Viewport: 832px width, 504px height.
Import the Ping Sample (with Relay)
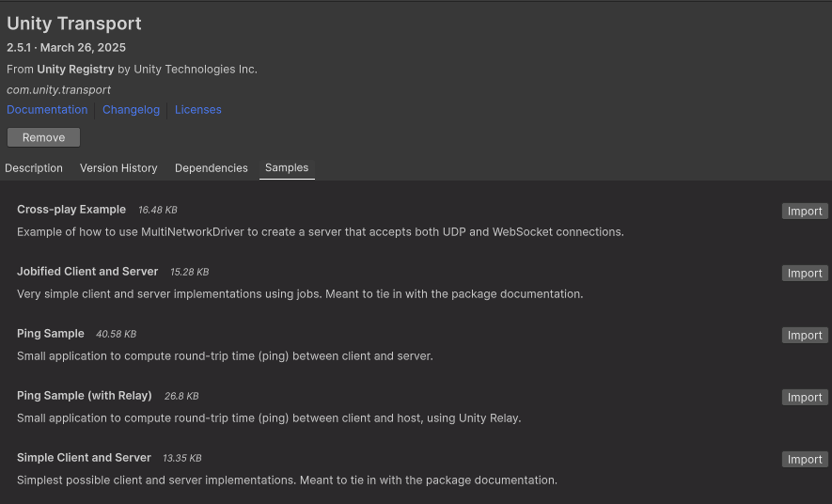point(805,398)
